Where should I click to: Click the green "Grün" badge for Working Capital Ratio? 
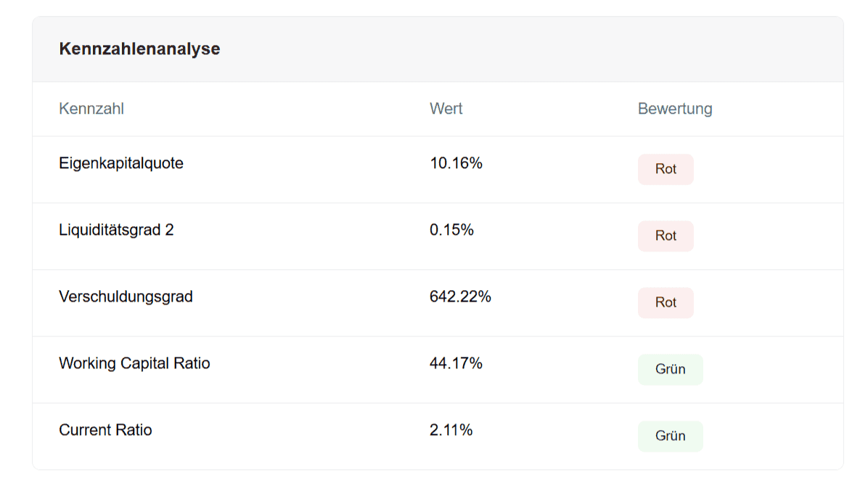pos(670,369)
